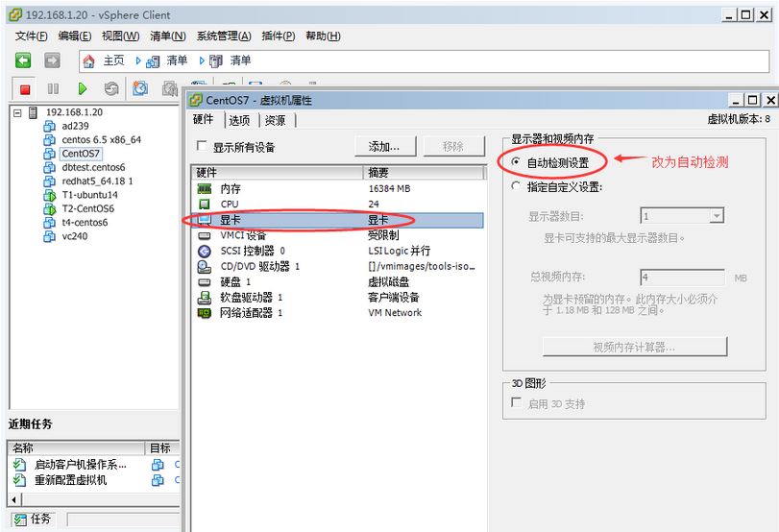Open the 帮助(H) menu
This screenshot has width=779, height=532.
323,36
